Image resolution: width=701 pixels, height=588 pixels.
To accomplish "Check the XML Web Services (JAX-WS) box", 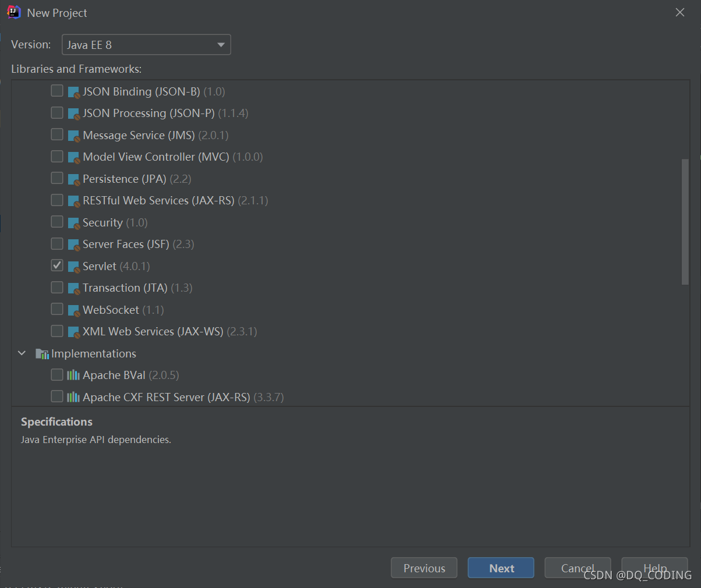I will (57, 331).
